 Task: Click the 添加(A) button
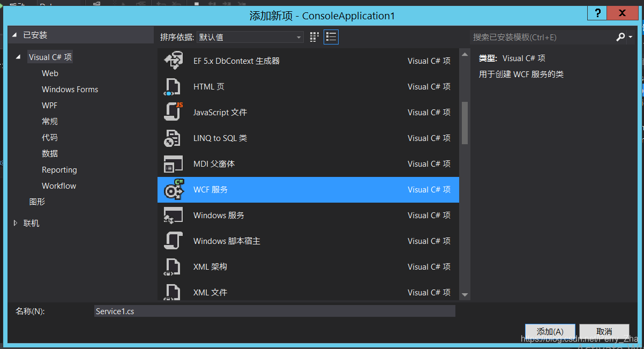(550, 331)
